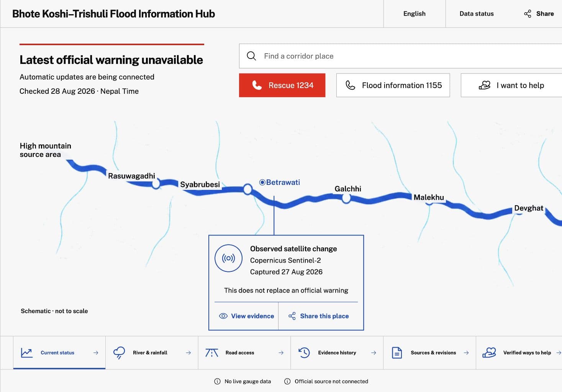Select the Syabrubesi place label
Viewport: 562px width, 392px height.
pos(200,184)
